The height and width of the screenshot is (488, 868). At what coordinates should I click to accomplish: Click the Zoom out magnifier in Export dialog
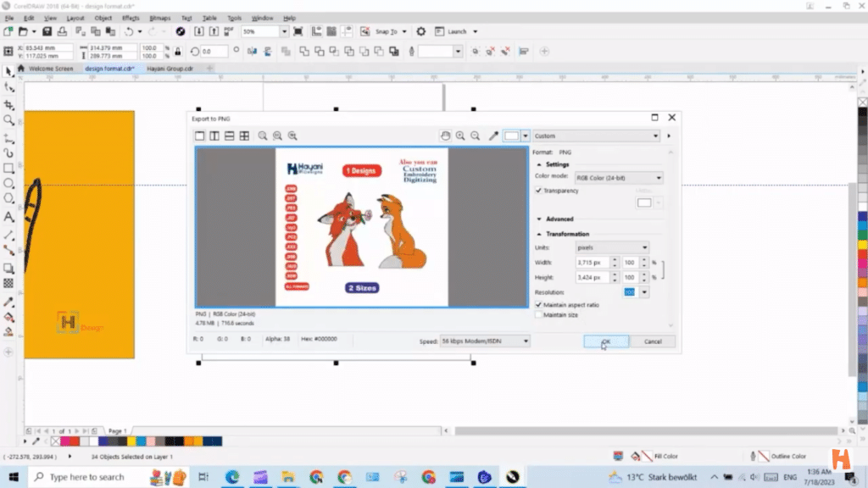pyautogui.click(x=475, y=136)
